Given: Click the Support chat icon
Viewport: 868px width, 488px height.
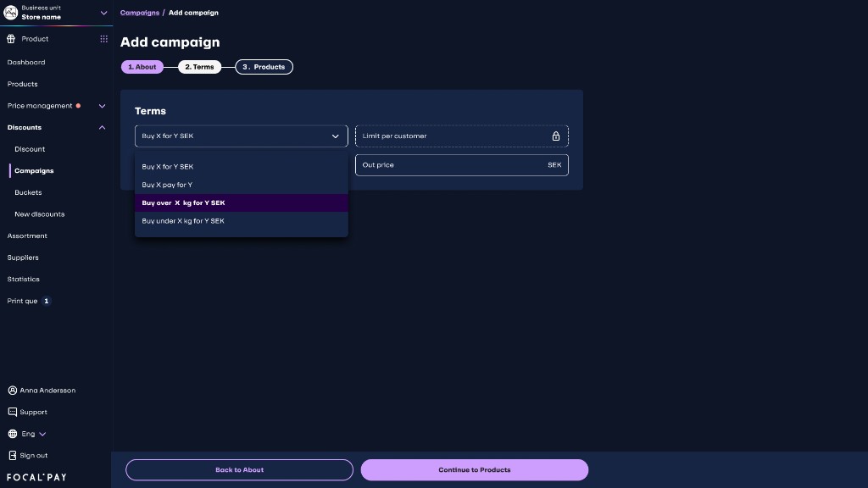Looking at the screenshot, I should [x=12, y=413].
